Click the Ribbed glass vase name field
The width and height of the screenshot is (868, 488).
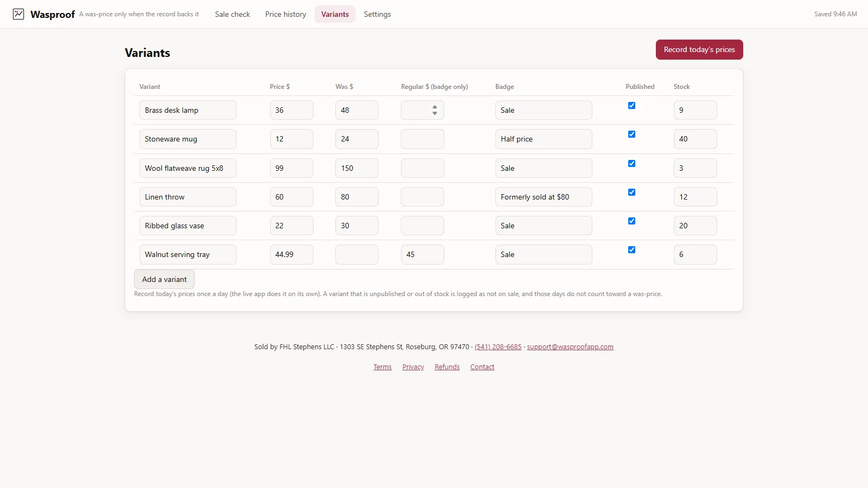pyautogui.click(x=188, y=226)
